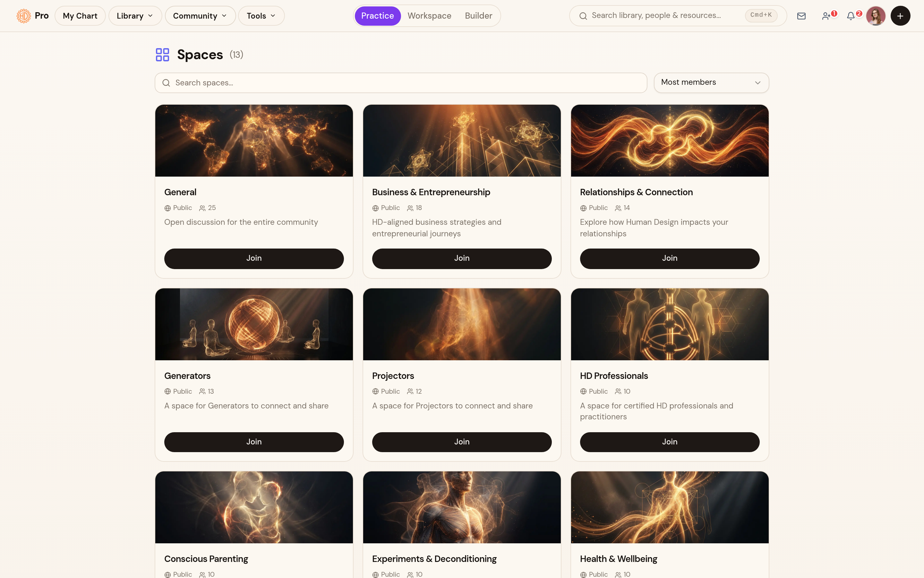
Task: Open the Community dropdown menu
Action: (x=200, y=16)
